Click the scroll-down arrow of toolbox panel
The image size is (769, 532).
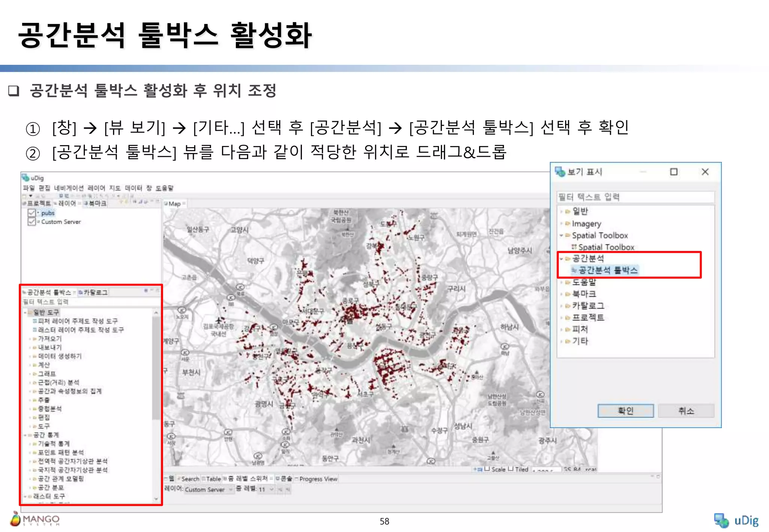point(156,499)
